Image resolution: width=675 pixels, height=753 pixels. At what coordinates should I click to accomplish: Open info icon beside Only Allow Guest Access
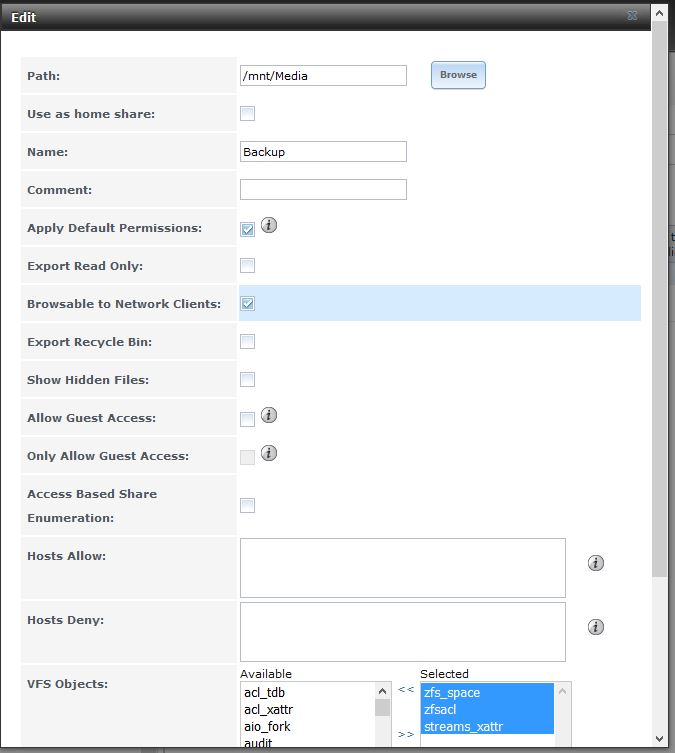point(269,453)
